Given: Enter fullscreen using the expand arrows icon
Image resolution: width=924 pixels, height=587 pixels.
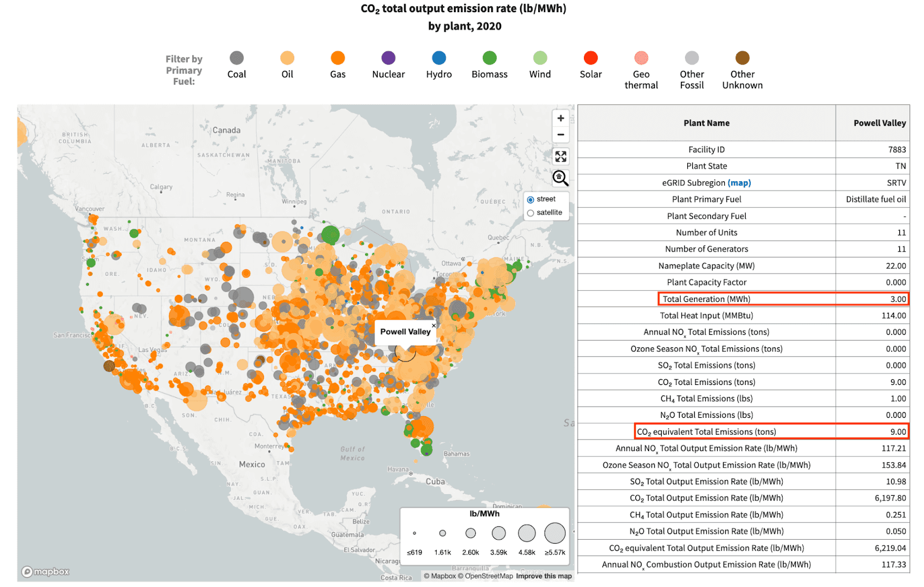Looking at the screenshot, I should (560, 156).
